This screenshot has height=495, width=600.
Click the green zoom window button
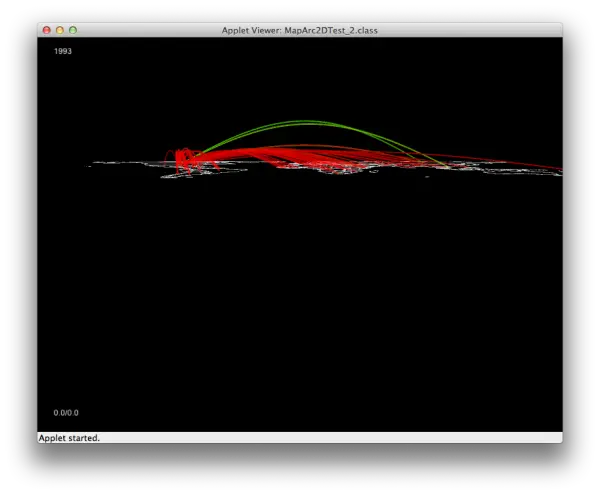click(73, 30)
